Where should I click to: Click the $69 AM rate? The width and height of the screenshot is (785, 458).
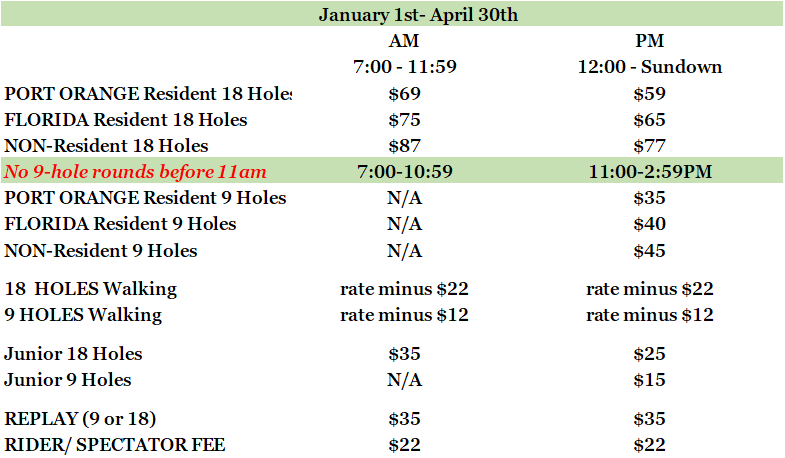click(404, 94)
